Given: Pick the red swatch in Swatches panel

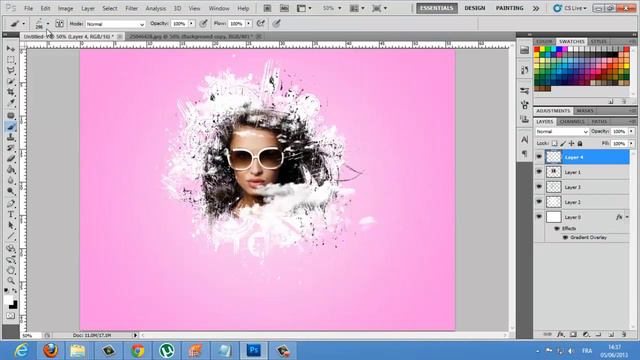Looking at the screenshot, I should (x=537, y=49).
